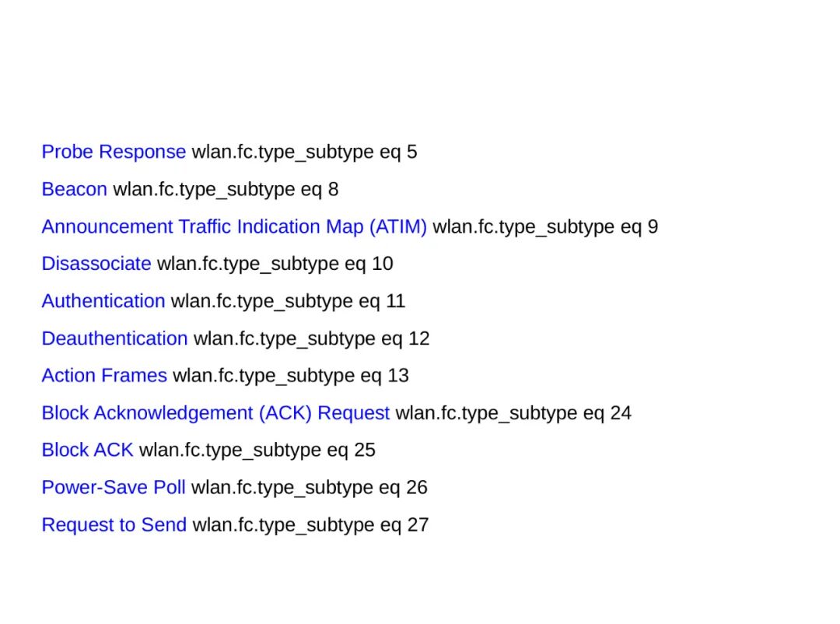Select filter text 'wlan.fc.type_subtype eq 10'
Image resolution: width=840 pixels, height=624 pixels.
tap(275, 265)
